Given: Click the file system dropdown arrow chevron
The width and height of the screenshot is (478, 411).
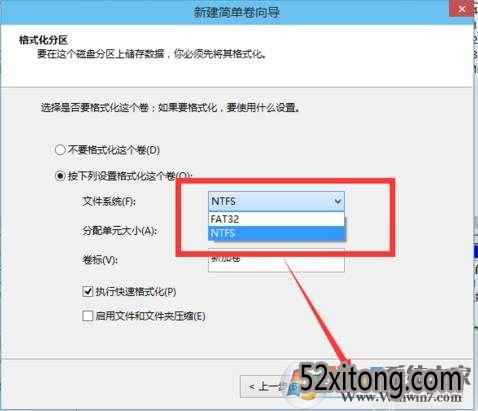Looking at the screenshot, I should tap(337, 201).
